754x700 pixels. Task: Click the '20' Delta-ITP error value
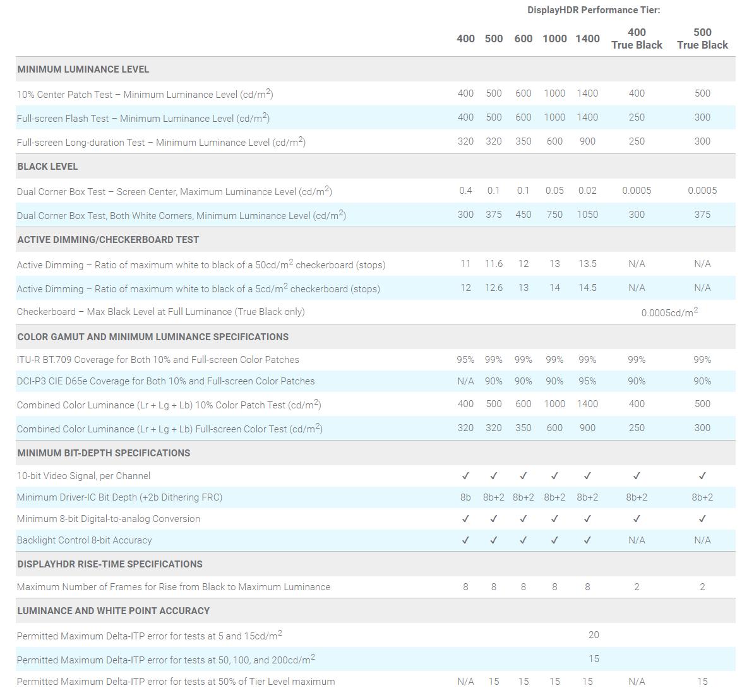pyautogui.click(x=594, y=635)
